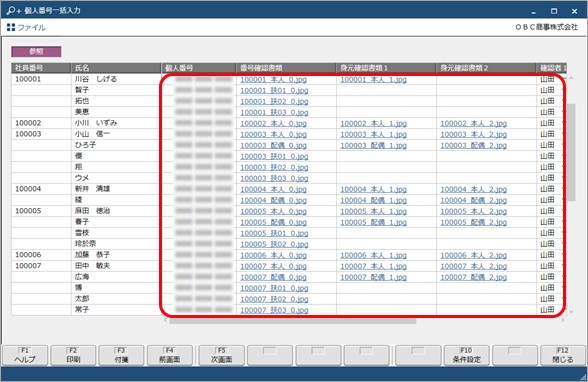Open link 100002_本人_1.jpg

374,123
